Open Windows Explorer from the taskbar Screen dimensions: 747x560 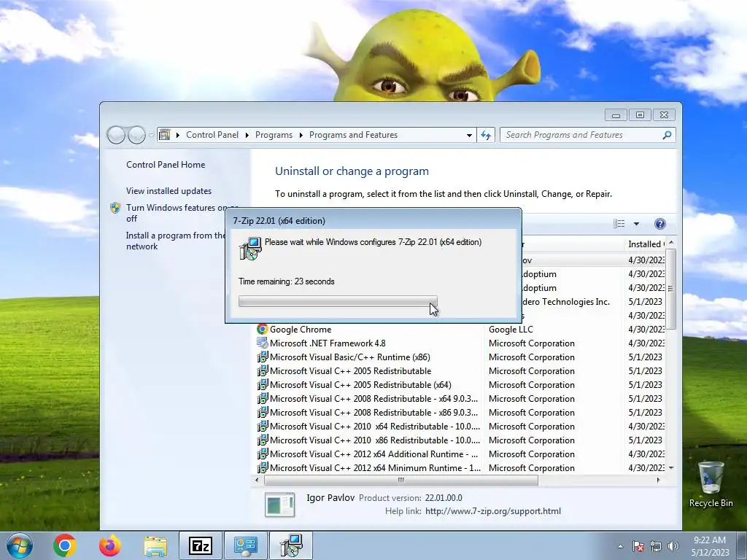click(x=155, y=546)
